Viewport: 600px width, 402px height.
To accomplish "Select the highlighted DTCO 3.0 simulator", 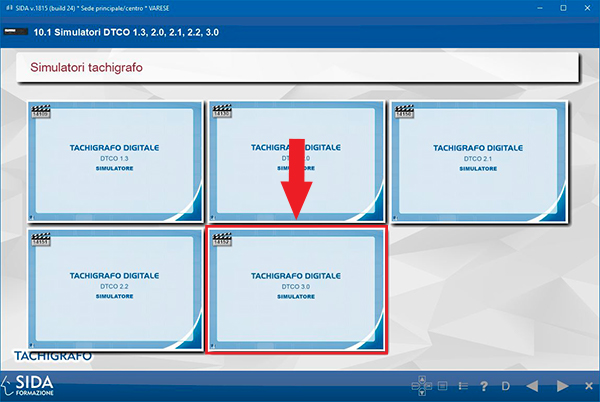I will (295, 288).
